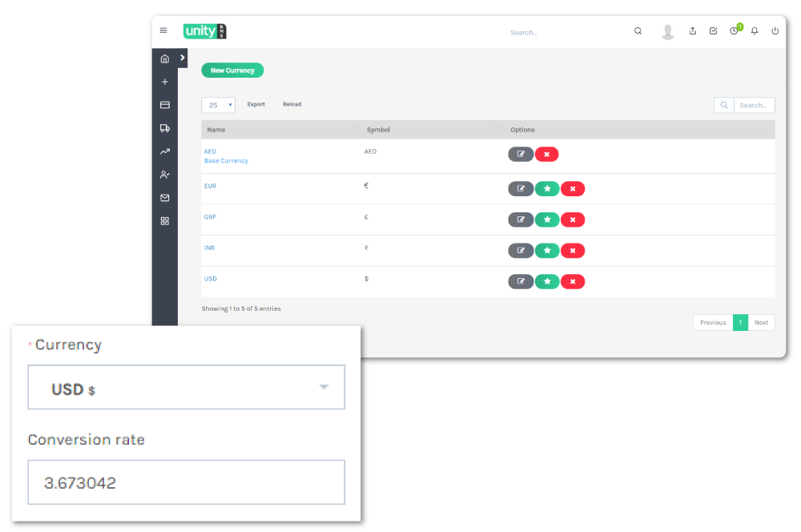Click the Conversion rate input field
Screen dimensions: 801x532
coord(186,482)
